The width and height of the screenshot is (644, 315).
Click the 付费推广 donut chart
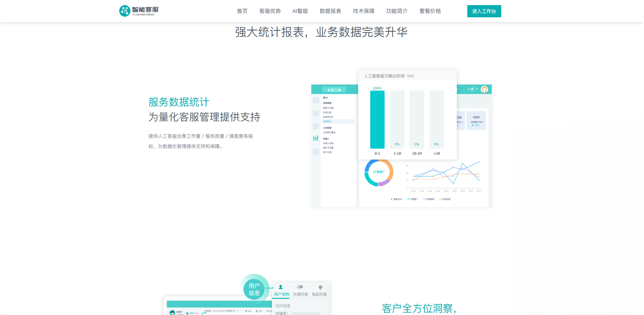tap(379, 172)
